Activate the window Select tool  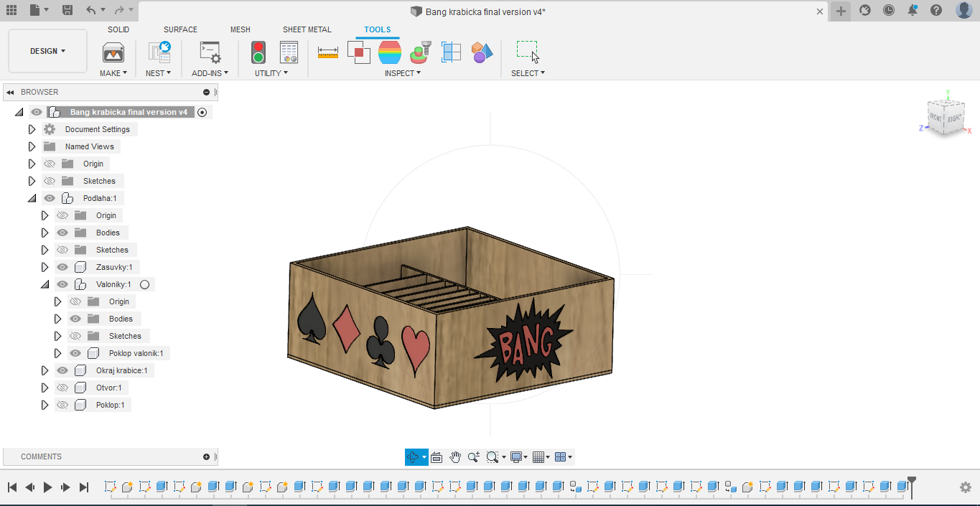(528, 52)
